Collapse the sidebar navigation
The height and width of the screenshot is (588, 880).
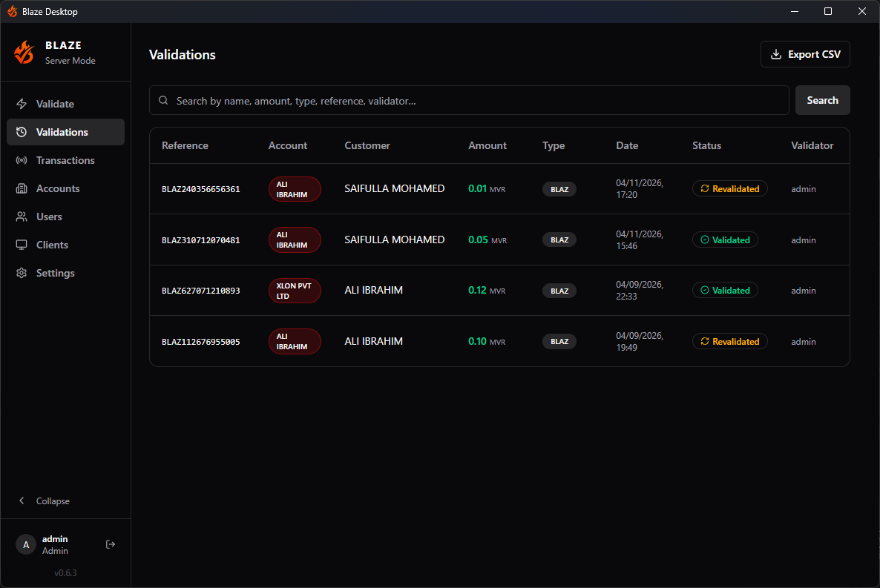point(45,501)
